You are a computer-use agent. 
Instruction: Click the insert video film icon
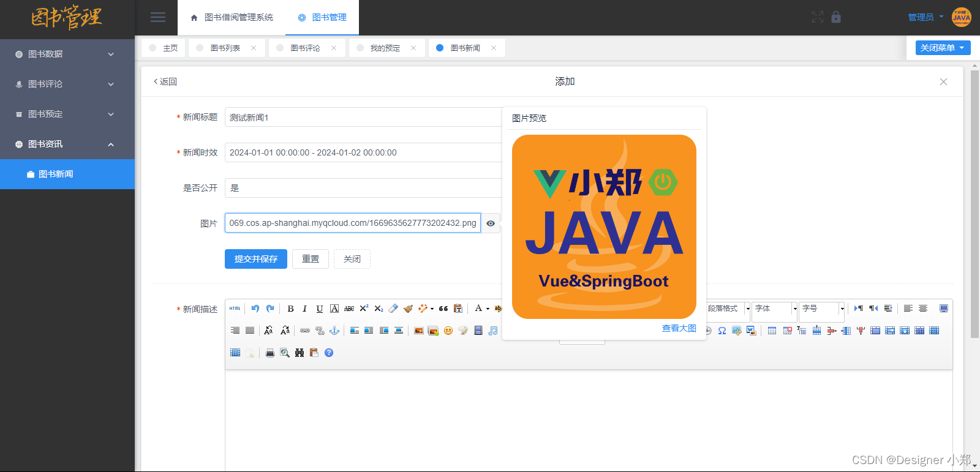(478, 331)
